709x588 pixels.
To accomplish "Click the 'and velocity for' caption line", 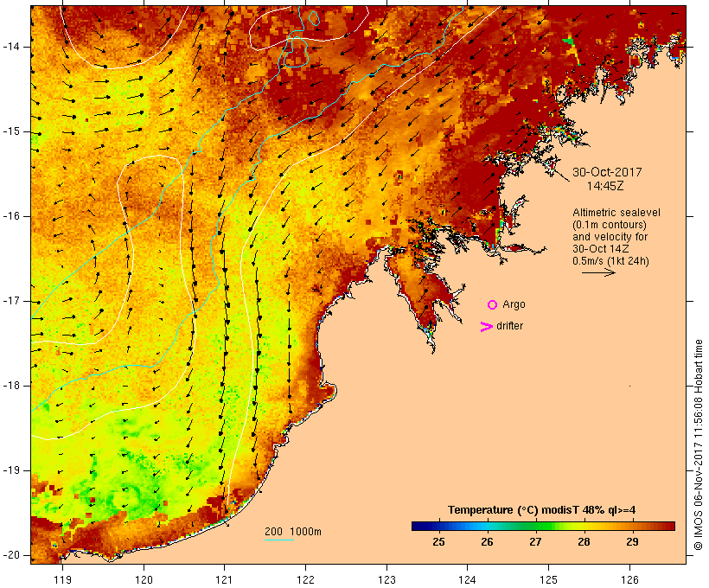I will click(610, 237).
